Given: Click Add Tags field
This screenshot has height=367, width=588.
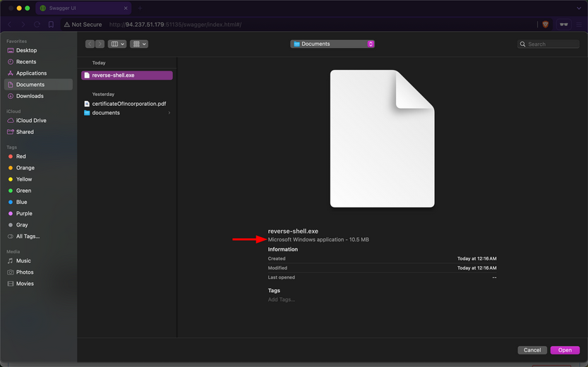Looking at the screenshot, I should pyautogui.click(x=281, y=300).
